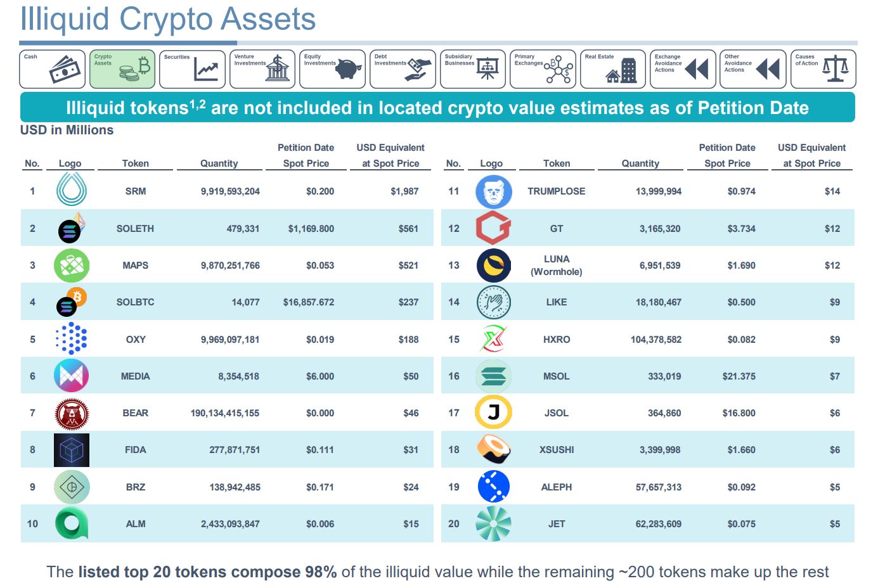Click the right table Logo column header
Image resolution: width=878 pixels, height=588 pixels.
(491, 163)
